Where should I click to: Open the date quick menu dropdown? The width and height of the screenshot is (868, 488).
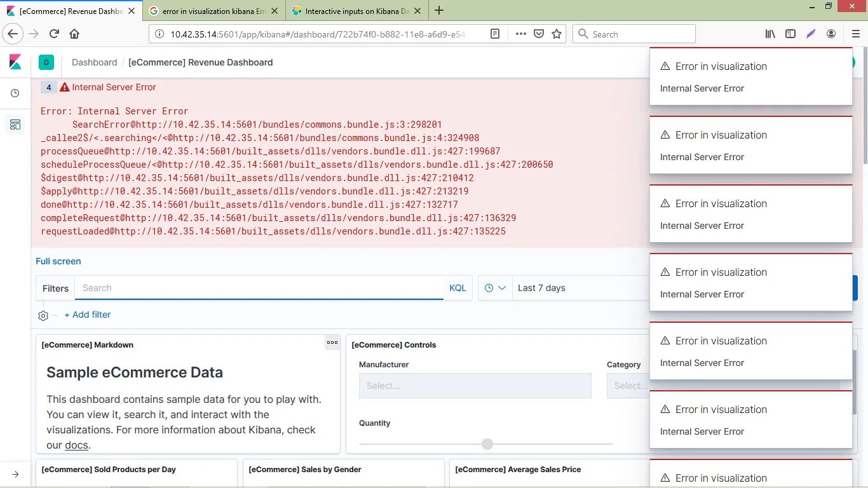[x=495, y=288]
